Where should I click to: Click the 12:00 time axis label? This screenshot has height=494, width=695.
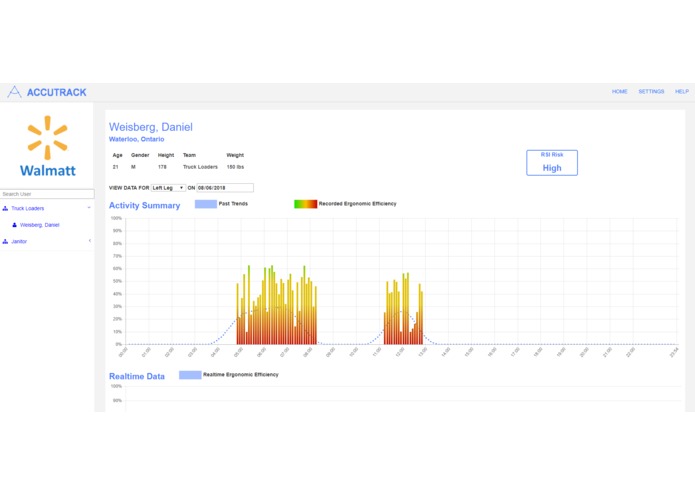point(400,352)
